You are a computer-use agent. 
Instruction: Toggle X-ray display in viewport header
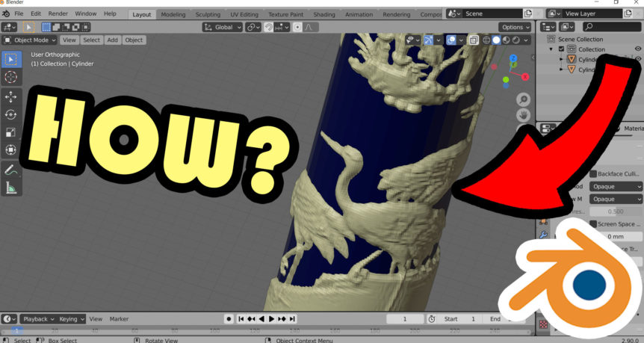(474, 40)
